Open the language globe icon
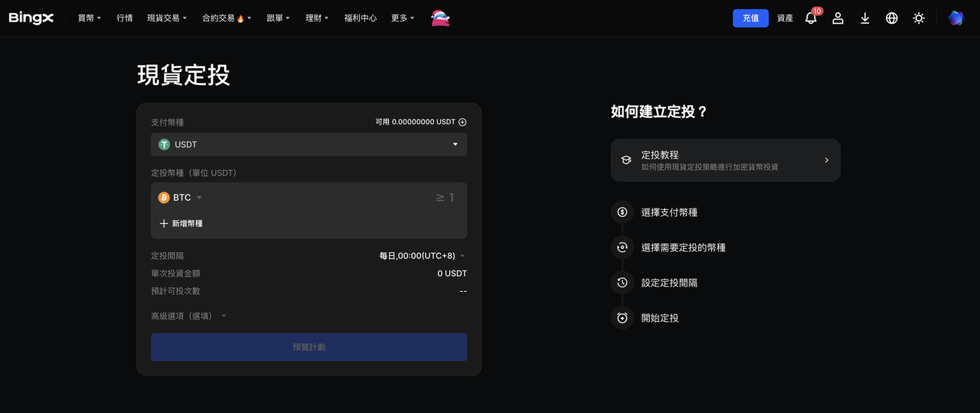Screen dimensions: 980x413 pyautogui.click(x=891, y=18)
